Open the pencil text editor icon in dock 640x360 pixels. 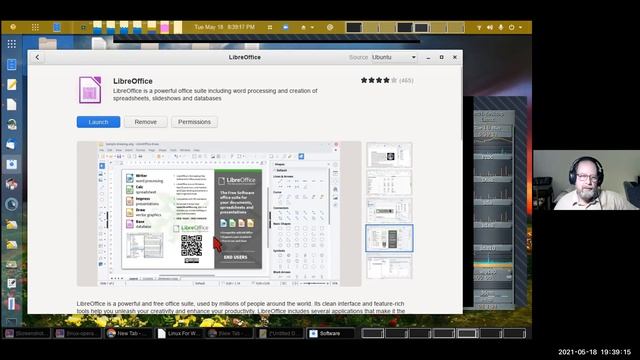point(11,283)
